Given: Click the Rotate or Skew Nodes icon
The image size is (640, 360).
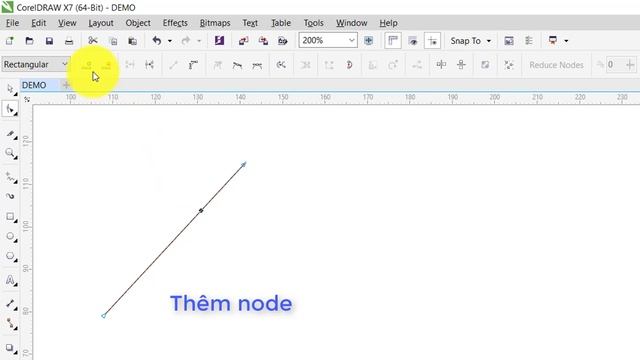Looking at the screenshot, I should 393,65.
